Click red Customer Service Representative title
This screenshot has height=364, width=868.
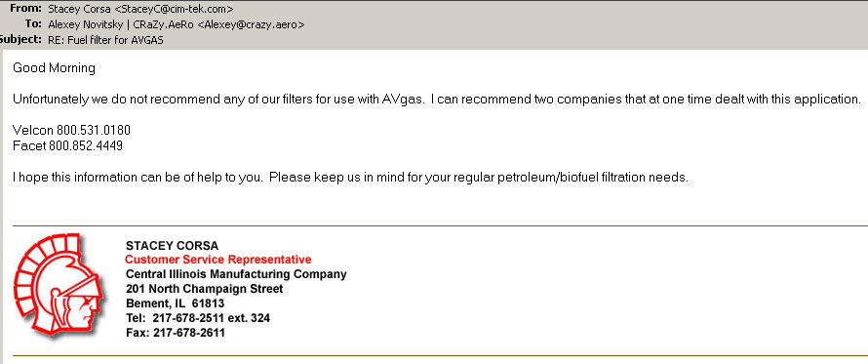pos(218,260)
